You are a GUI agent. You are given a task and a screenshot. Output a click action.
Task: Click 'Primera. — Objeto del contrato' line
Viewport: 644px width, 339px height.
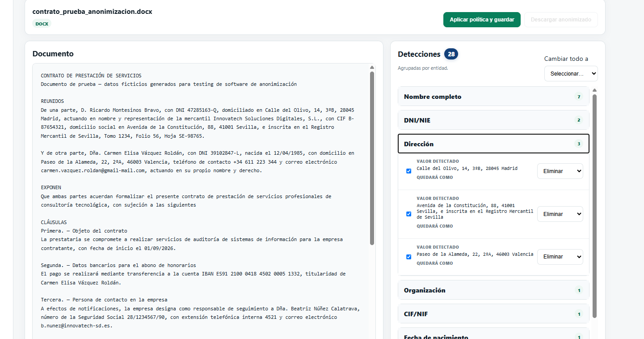click(84, 231)
